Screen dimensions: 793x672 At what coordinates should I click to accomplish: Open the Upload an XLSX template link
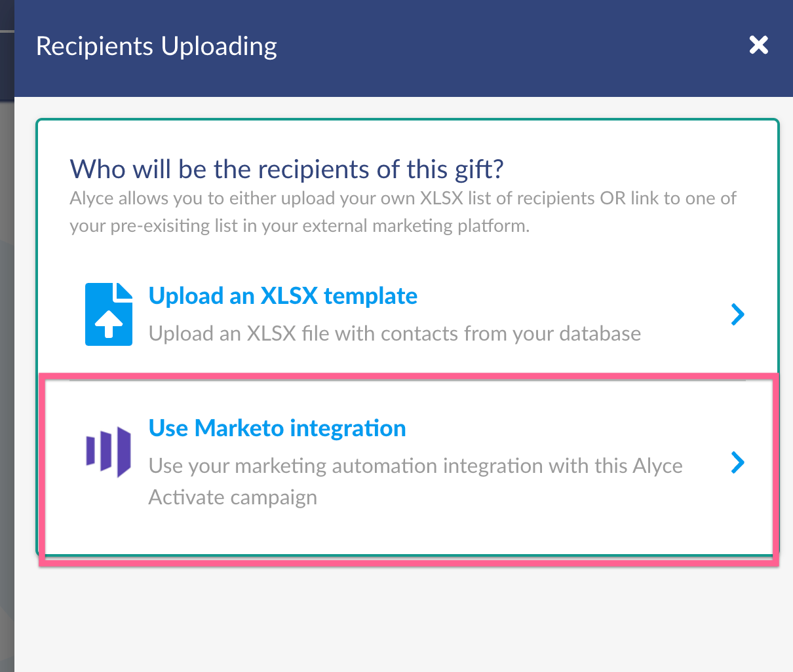point(283,296)
